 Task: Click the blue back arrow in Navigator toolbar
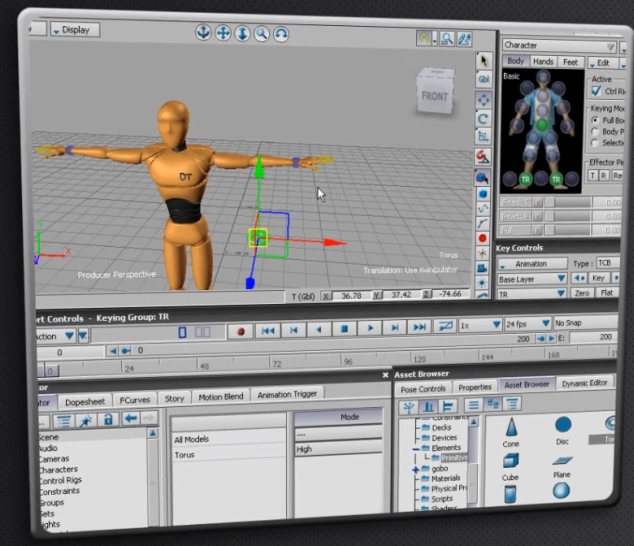[130, 418]
